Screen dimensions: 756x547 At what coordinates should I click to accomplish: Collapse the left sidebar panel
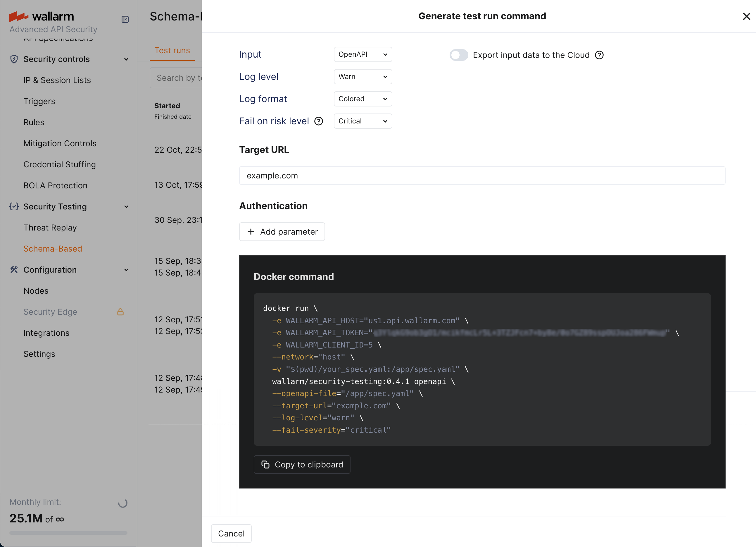(x=125, y=19)
